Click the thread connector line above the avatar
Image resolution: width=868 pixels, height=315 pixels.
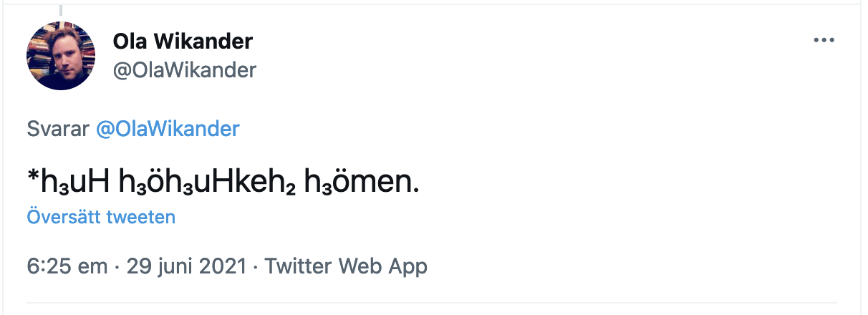click(x=61, y=11)
